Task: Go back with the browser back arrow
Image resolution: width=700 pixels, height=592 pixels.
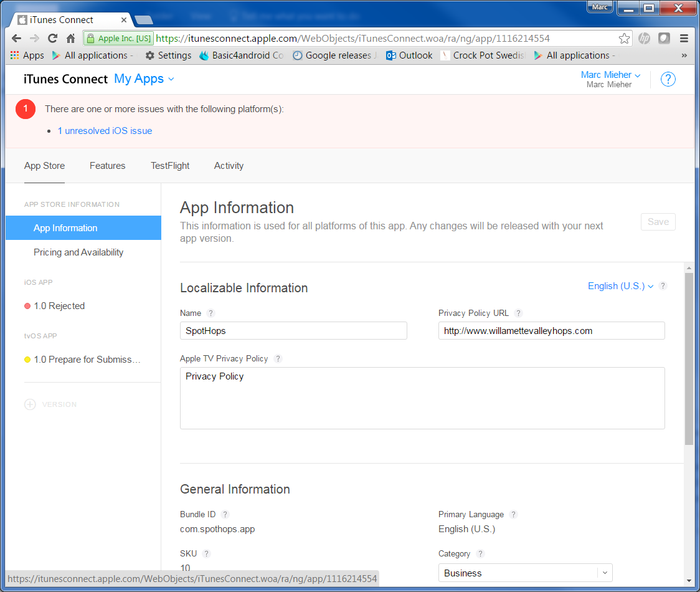Action: coord(17,39)
